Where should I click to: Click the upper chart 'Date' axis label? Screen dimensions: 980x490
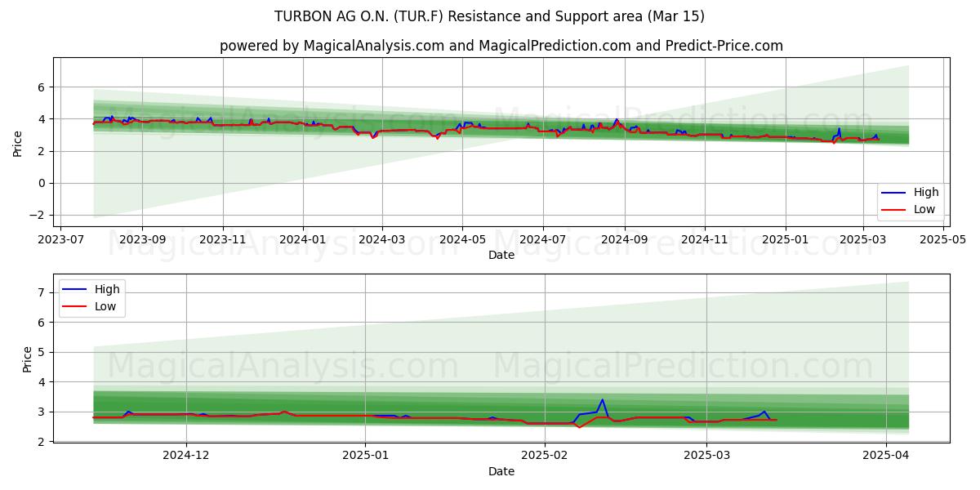point(501,256)
